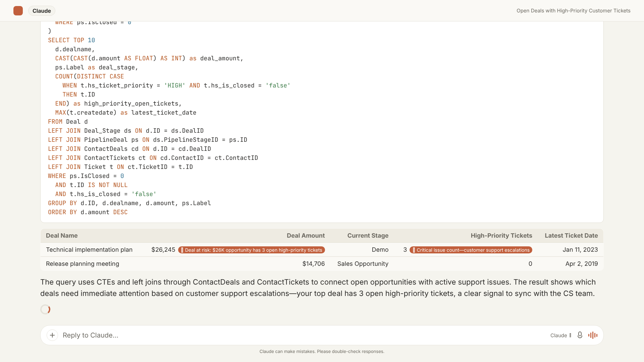The image size is (644, 362).
Task: Click the FROM Deal d code line
Action: 68,122
